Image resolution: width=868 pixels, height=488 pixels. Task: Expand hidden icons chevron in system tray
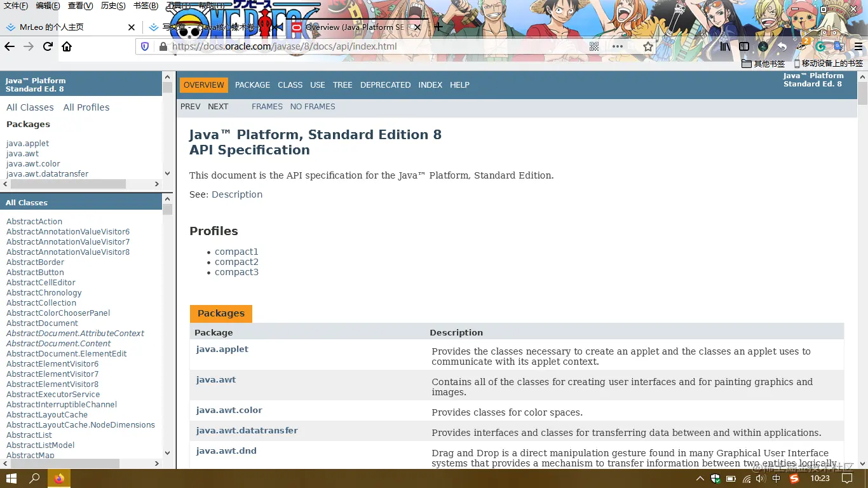pyautogui.click(x=700, y=478)
